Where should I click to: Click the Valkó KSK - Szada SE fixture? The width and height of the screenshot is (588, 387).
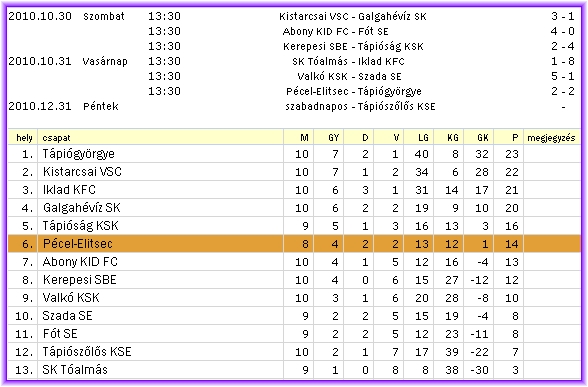pyautogui.click(x=349, y=76)
